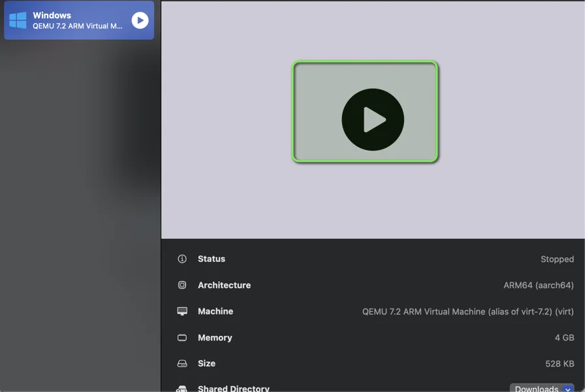585x392 pixels.
Task: Open the Shared Directory Downloads dropdown
Action: pos(542,388)
